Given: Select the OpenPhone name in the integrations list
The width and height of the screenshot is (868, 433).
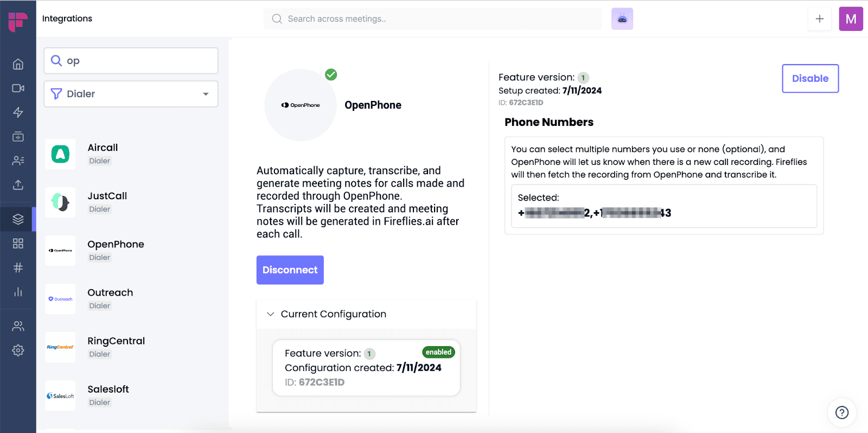Looking at the screenshot, I should click(116, 244).
